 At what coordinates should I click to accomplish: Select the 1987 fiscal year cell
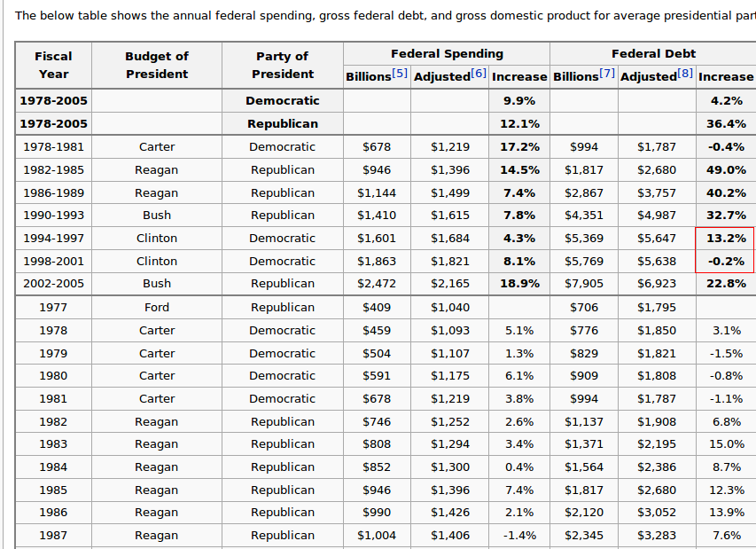[x=53, y=536]
